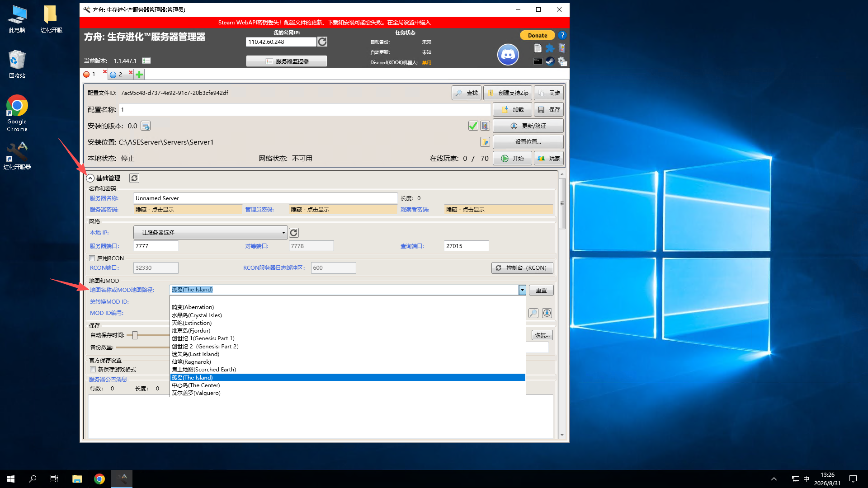
Task: Choose 孤岛(The Island) in dropdown list
Action: (x=347, y=377)
